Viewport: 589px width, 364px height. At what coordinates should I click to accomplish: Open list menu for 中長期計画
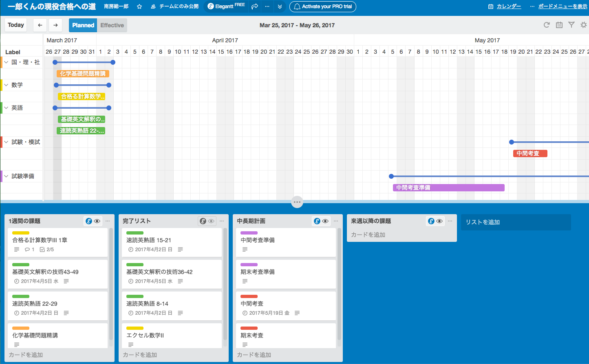point(336,221)
